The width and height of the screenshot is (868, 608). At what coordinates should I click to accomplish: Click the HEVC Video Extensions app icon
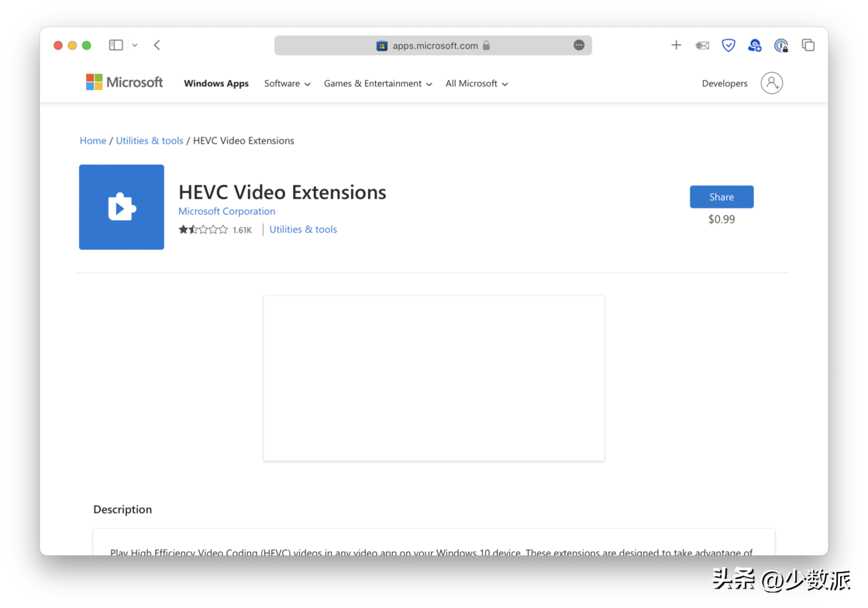[121, 207]
